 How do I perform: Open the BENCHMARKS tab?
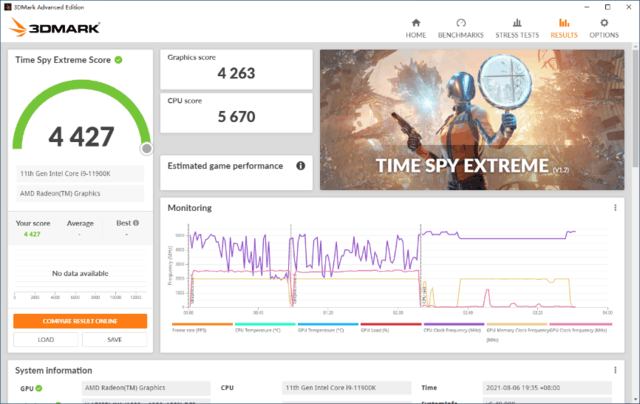click(461, 29)
